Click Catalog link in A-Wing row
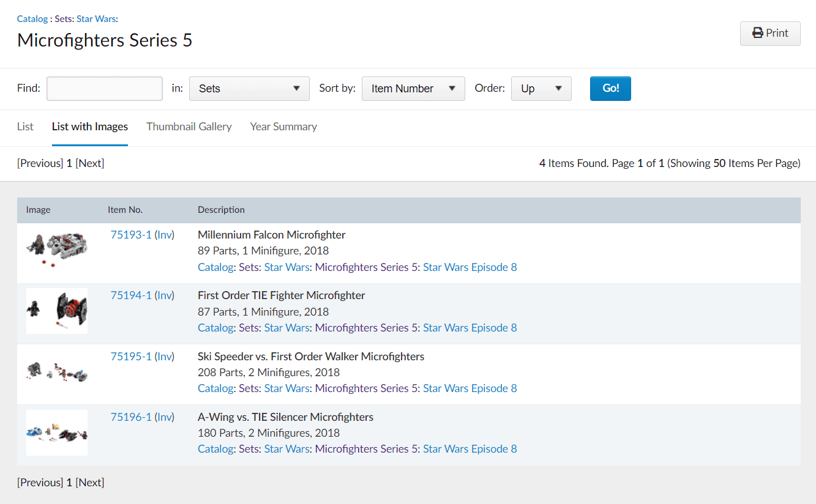 pos(215,449)
